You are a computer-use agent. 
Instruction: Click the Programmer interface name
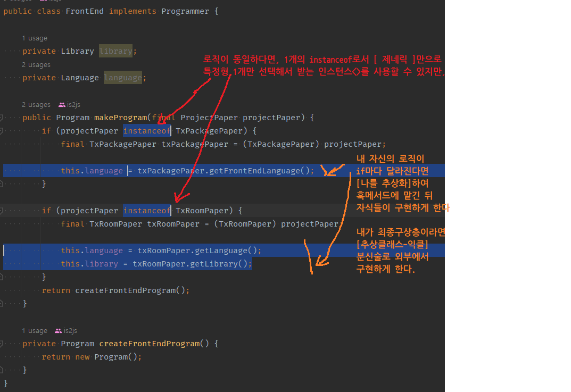tap(185, 11)
